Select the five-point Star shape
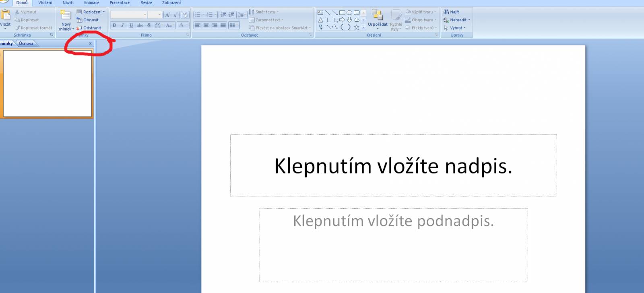Image resolution: width=644 pixels, height=293 pixels. (357, 27)
